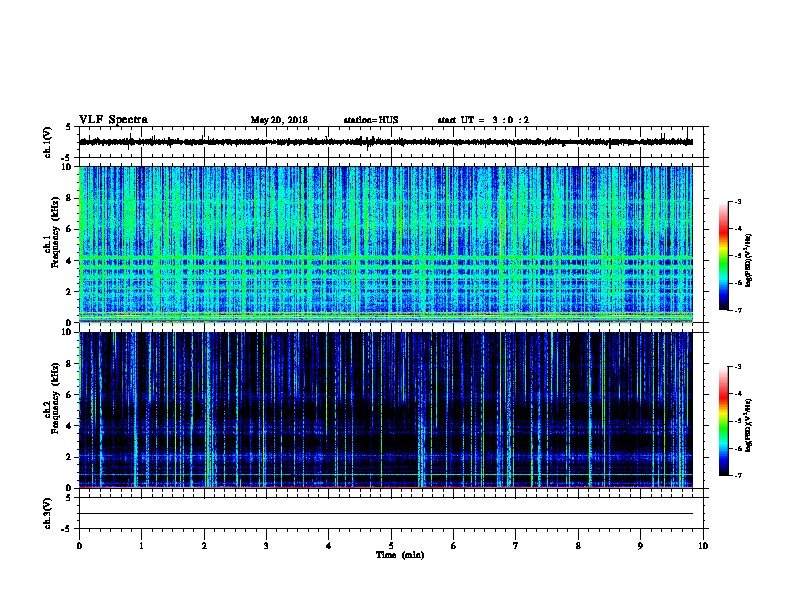Click time axis tick label '10'
792x612 pixels.
point(703,546)
